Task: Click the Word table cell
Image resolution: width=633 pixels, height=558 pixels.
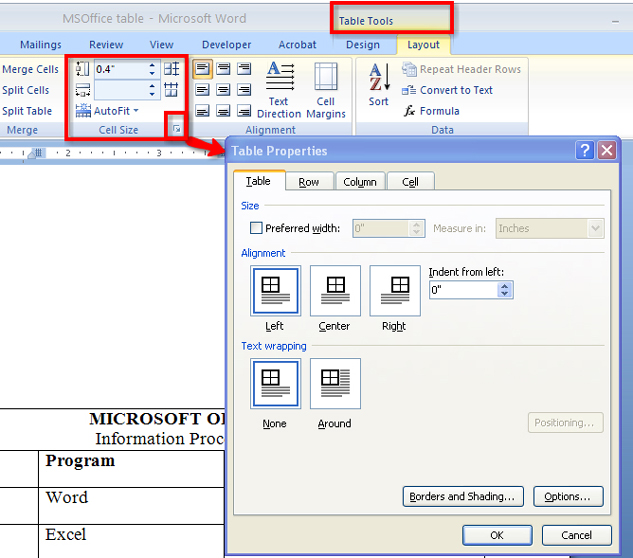Action: (131, 506)
